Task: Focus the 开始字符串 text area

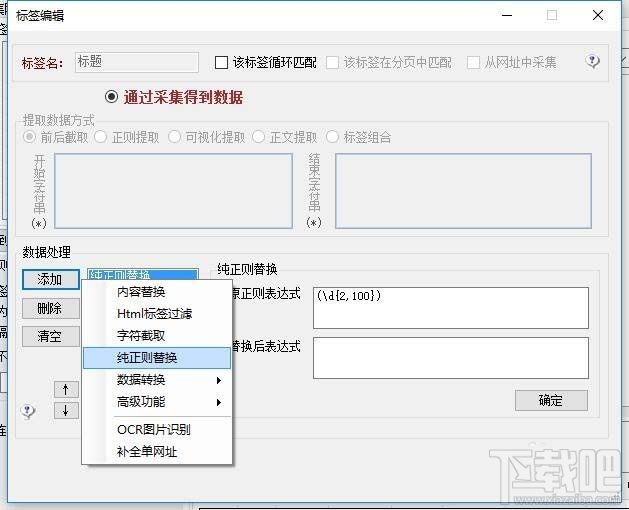Action: click(x=173, y=191)
